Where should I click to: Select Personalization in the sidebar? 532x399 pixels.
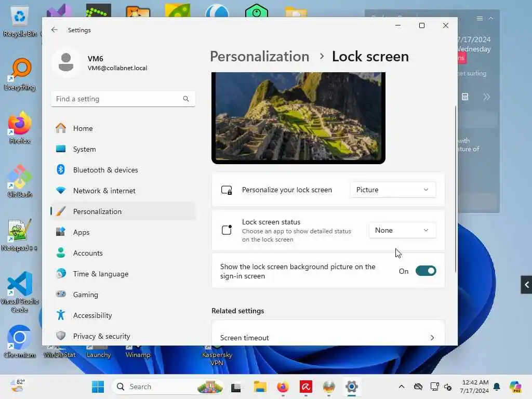[x=123, y=211]
